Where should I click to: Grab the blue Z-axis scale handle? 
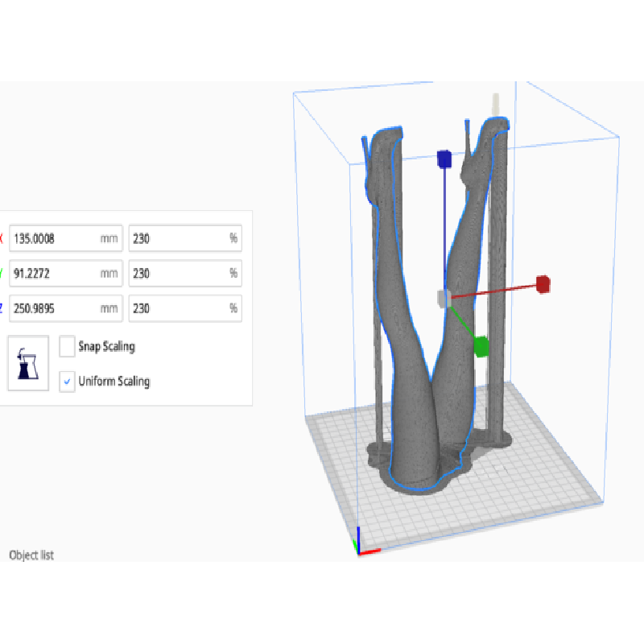click(x=443, y=159)
